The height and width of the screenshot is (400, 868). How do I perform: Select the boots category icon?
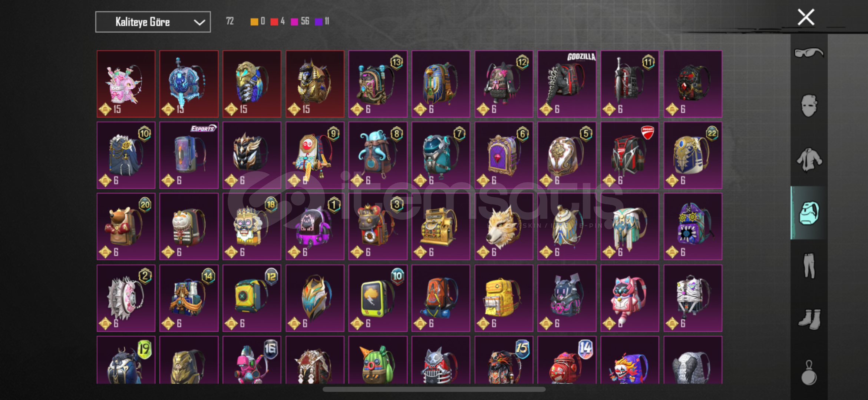(x=809, y=319)
